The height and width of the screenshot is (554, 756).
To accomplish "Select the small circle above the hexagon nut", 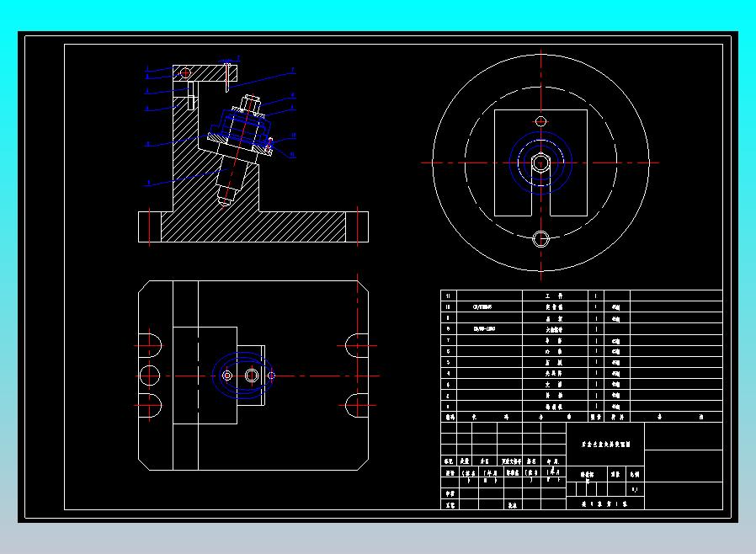I will coord(541,121).
